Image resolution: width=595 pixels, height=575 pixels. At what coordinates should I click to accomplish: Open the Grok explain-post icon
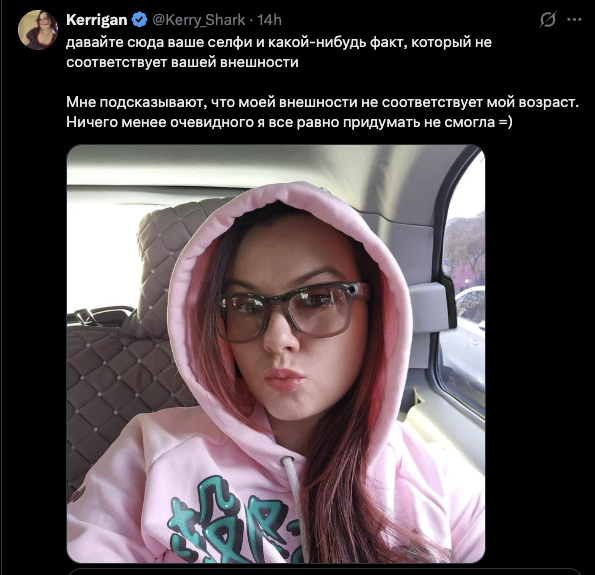pyautogui.click(x=548, y=20)
